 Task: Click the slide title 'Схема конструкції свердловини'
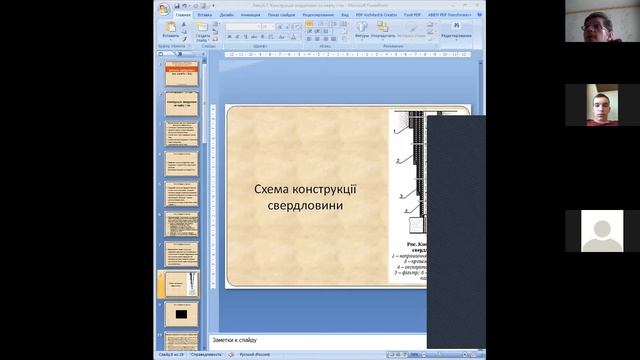305,197
